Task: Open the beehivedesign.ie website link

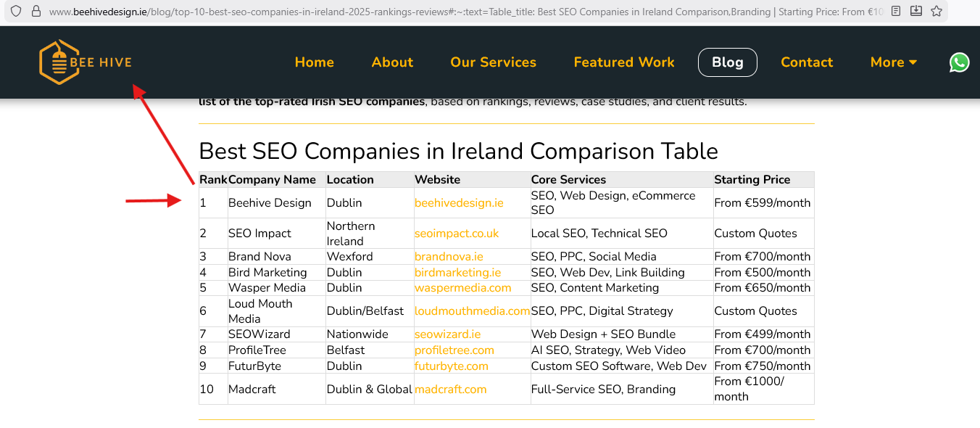Action: 459,203
